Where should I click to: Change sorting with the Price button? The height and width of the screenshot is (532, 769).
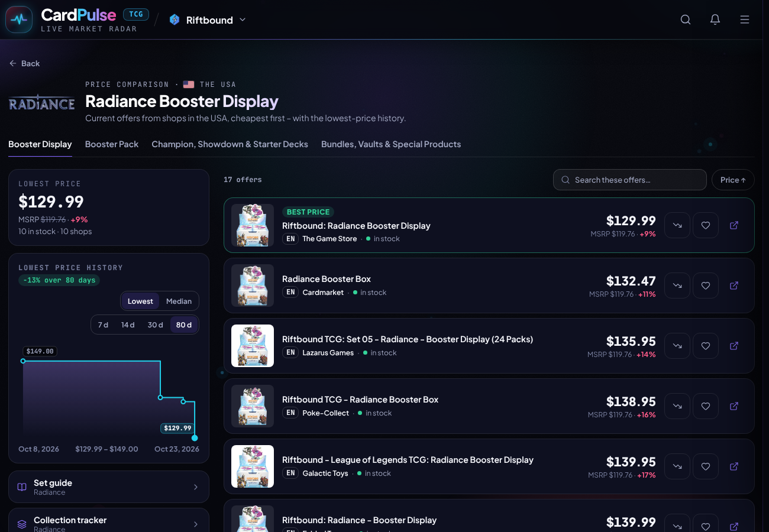[733, 180]
